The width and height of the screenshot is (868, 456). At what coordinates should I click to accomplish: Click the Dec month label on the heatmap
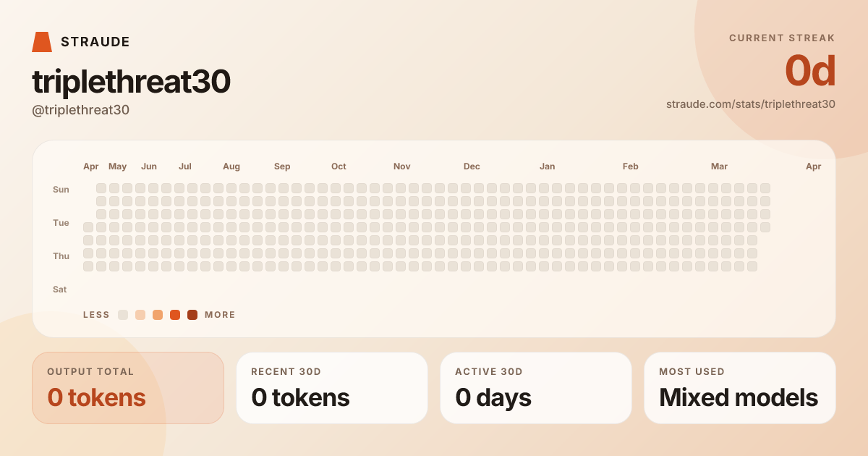472,166
